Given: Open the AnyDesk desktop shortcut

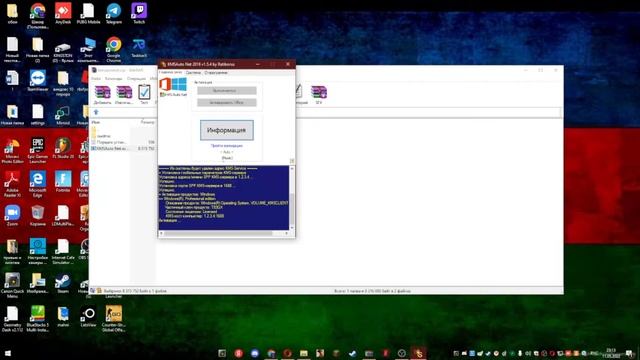Looking at the screenshot, I should coord(63,13).
